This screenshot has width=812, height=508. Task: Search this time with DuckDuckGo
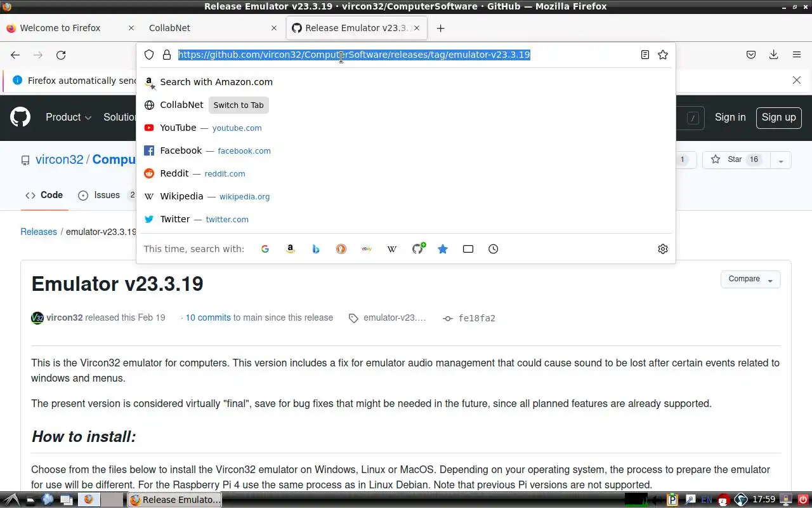[x=341, y=249]
